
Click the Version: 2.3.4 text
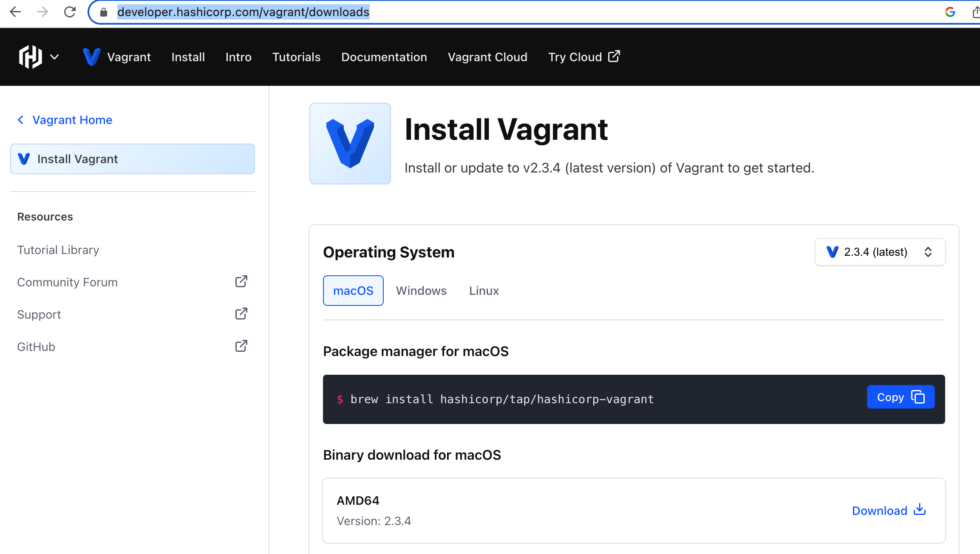click(374, 521)
